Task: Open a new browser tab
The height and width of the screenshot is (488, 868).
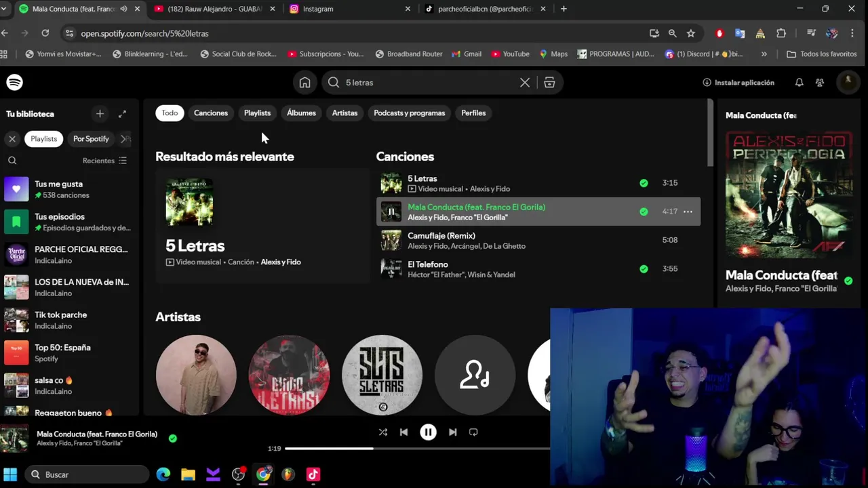Action: pos(564,9)
